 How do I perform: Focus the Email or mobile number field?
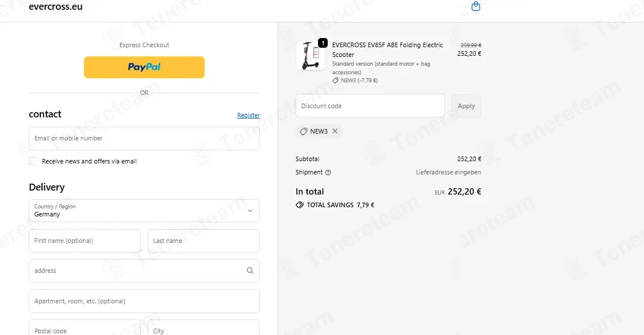[144, 139]
